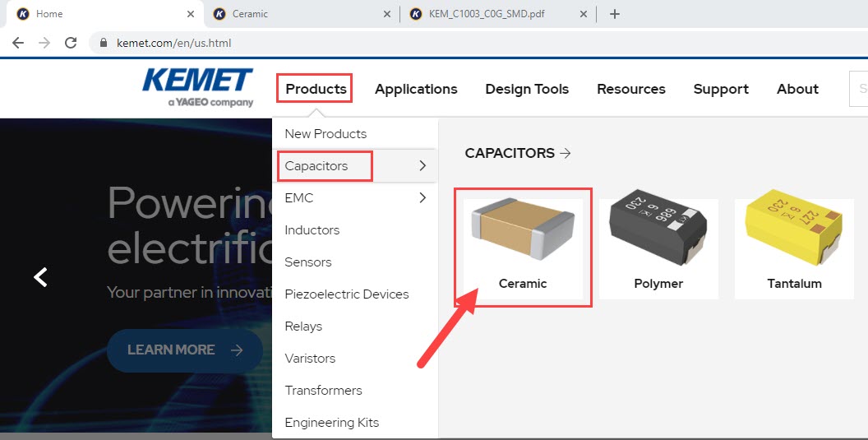Open a new browser tab

click(x=615, y=14)
